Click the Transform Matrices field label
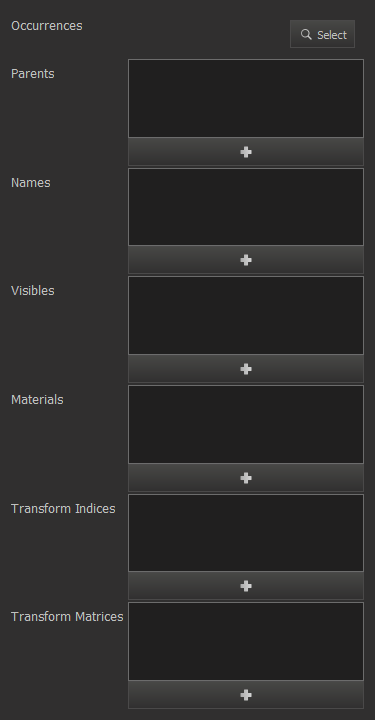 (x=67, y=617)
